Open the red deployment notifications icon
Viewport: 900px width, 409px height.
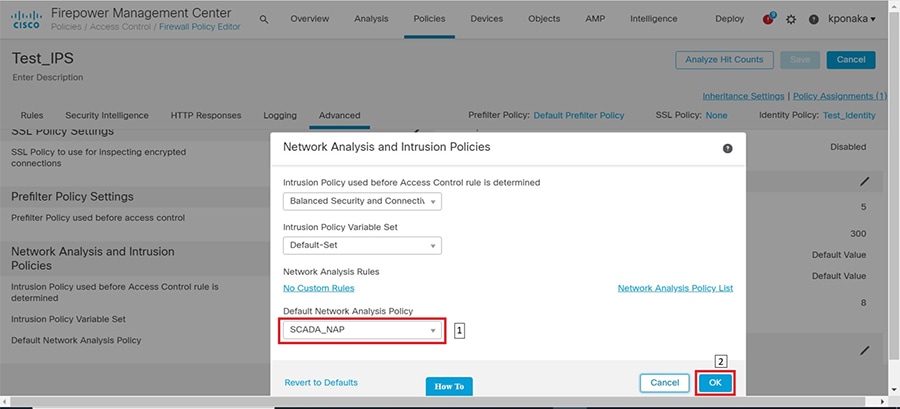[x=769, y=19]
